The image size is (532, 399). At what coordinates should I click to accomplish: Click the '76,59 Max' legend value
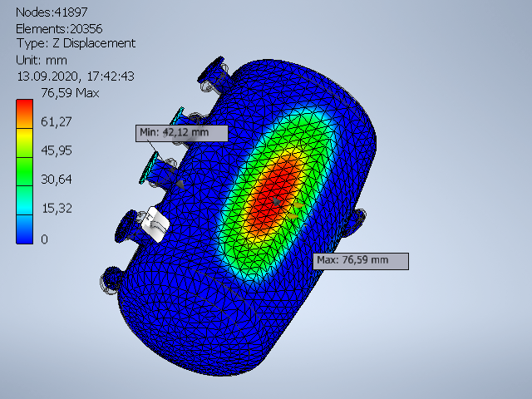coord(70,93)
